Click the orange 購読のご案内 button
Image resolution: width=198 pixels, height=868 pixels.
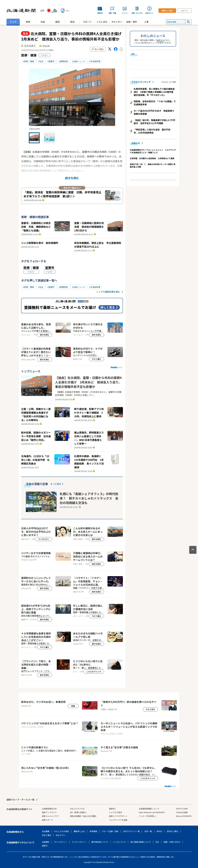[167, 10]
